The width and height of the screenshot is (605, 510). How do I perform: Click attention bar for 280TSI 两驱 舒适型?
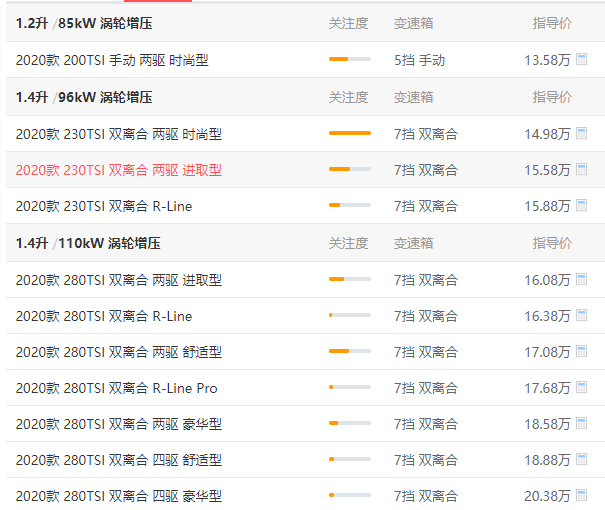(x=350, y=351)
